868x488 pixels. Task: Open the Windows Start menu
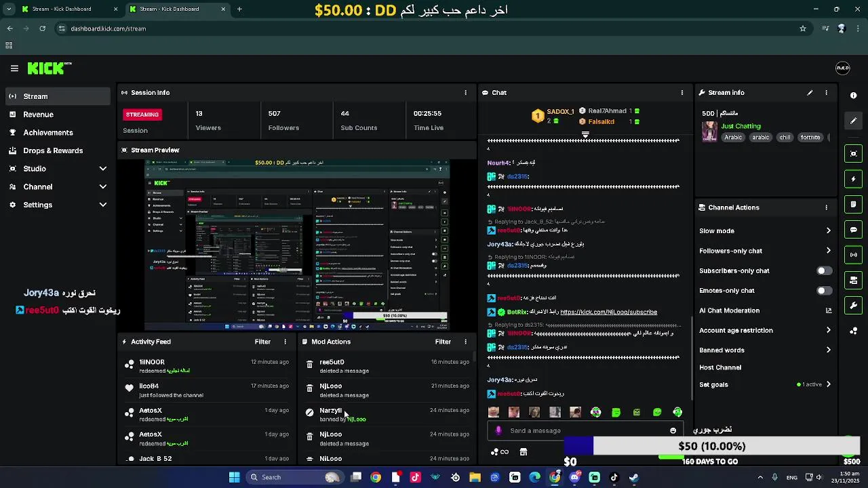click(x=234, y=477)
